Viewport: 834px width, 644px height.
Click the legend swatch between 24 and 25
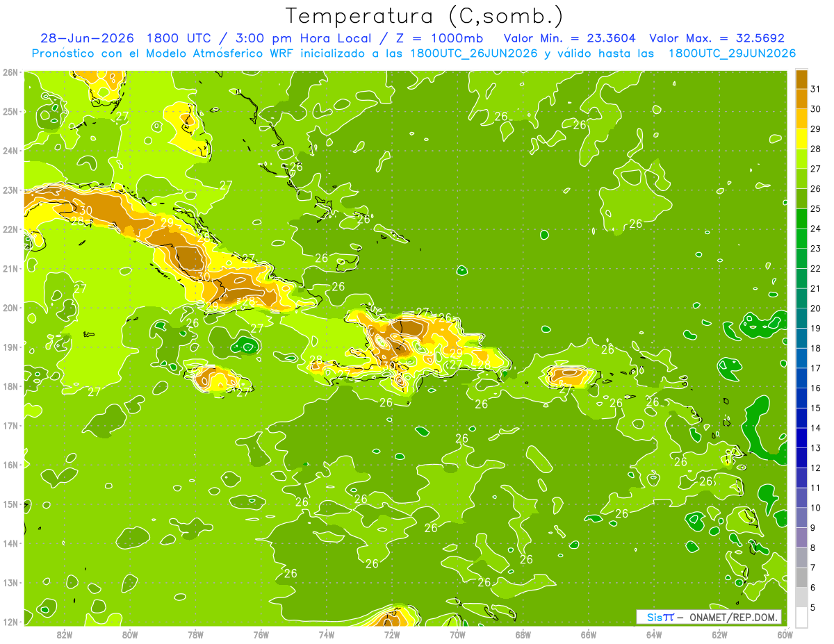pyautogui.click(x=801, y=219)
